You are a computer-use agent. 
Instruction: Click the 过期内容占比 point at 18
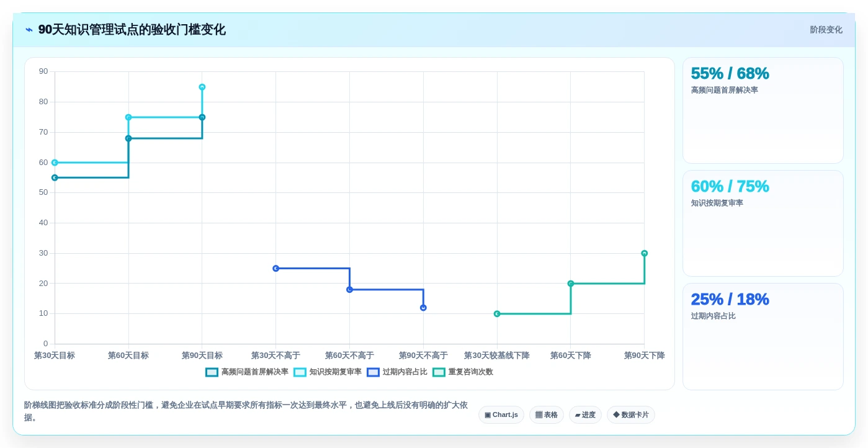[x=349, y=290]
